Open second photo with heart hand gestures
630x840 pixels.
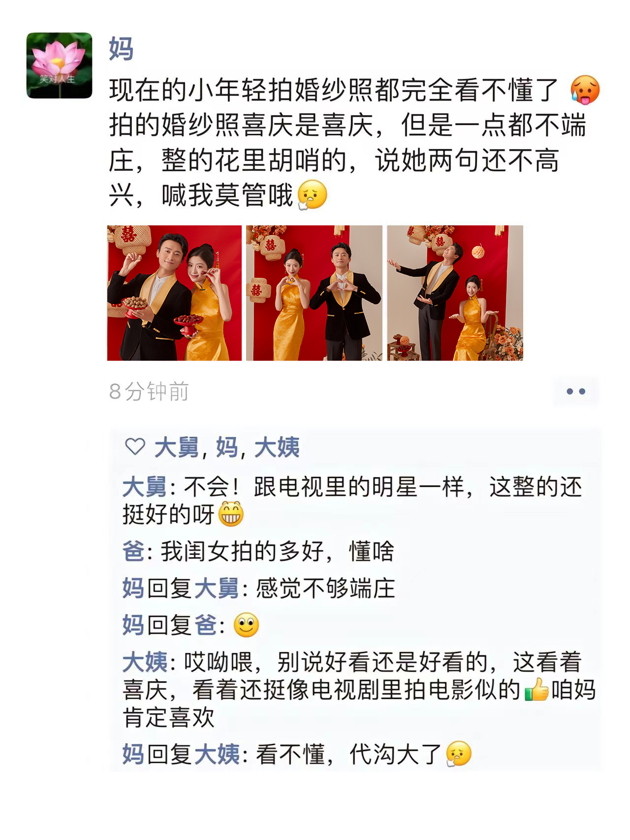click(x=314, y=293)
